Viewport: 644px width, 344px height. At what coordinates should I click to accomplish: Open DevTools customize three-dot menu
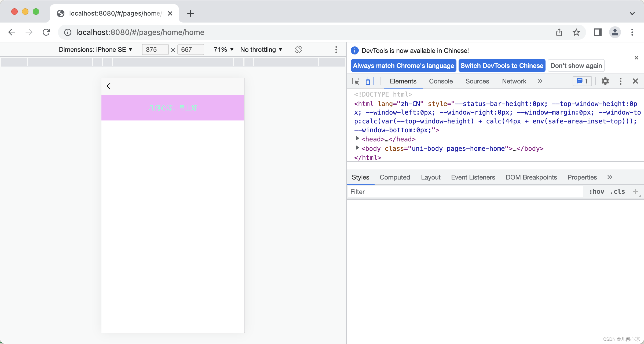[x=620, y=81]
